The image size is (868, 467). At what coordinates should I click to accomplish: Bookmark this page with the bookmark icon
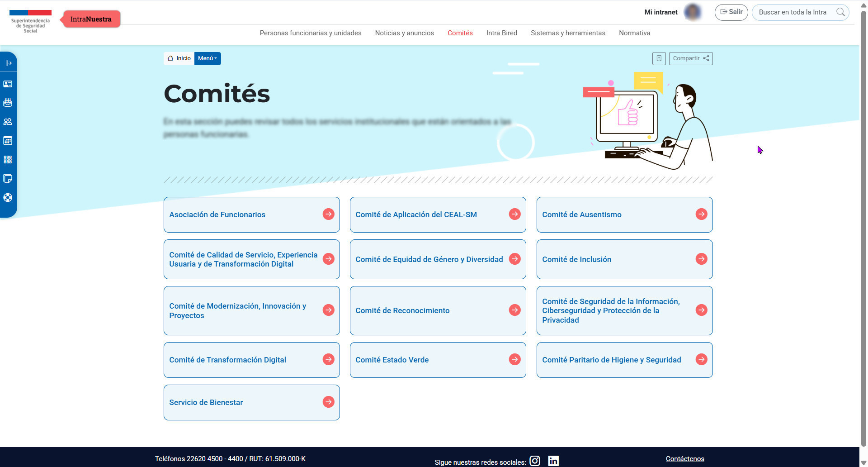pos(659,58)
